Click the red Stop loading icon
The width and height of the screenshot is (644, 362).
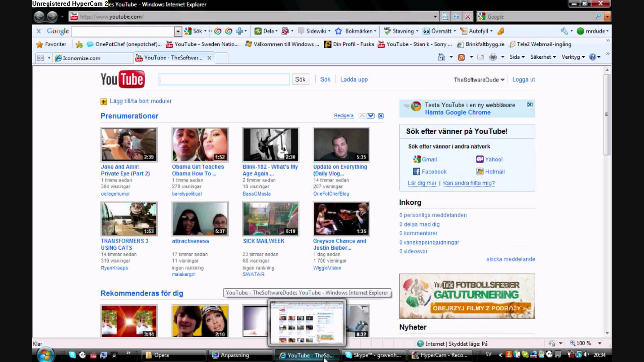pyautogui.click(x=468, y=16)
